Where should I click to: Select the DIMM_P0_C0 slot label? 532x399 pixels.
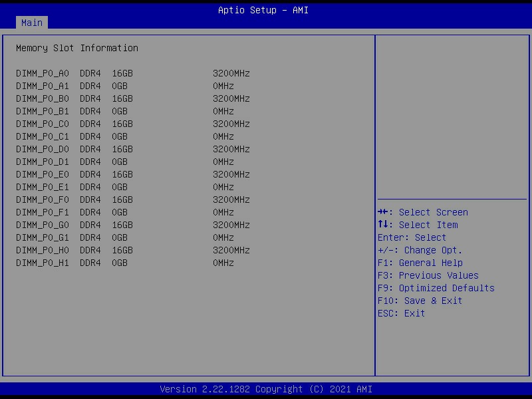coord(43,124)
